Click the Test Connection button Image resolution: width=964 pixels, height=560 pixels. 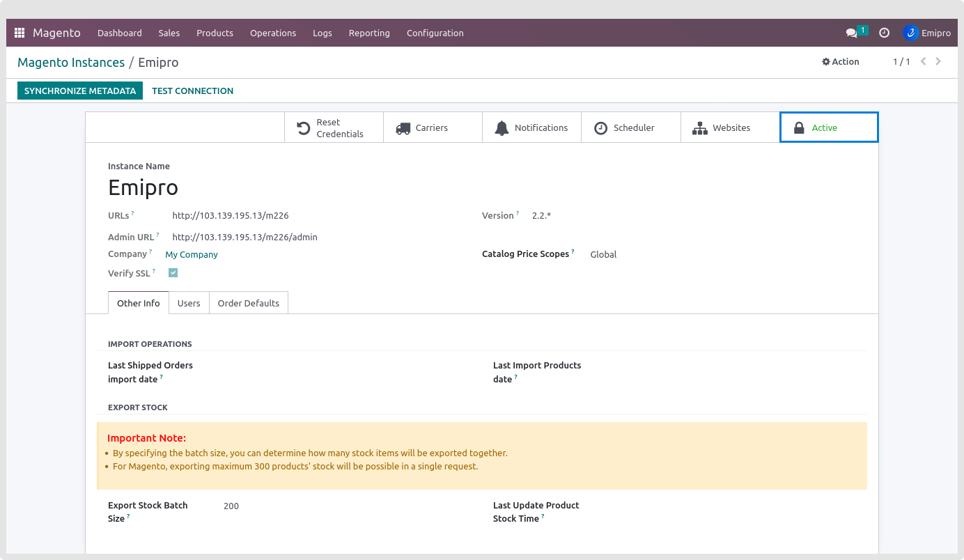point(192,91)
